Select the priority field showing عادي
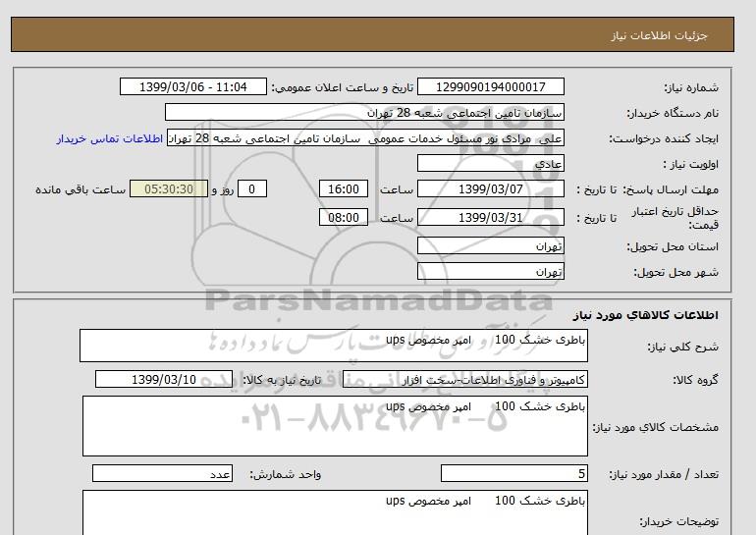This screenshot has width=756, height=535. pyautogui.click(x=490, y=163)
